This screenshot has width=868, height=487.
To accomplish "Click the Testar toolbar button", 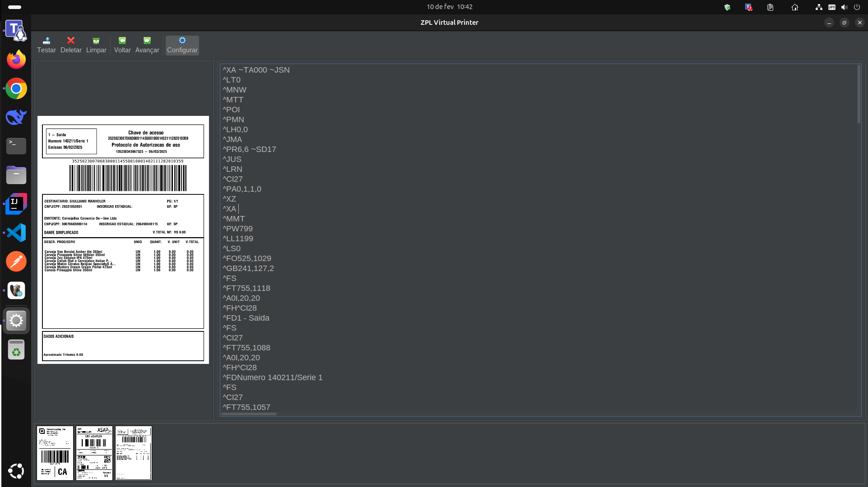I will pyautogui.click(x=46, y=45).
